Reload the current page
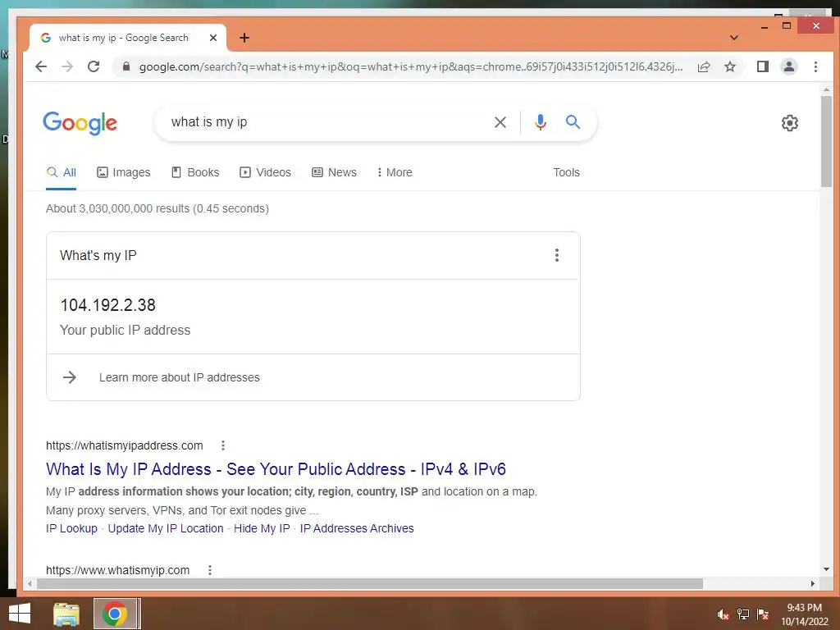Viewport: 840px width, 630px height. (x=94, y=66)
